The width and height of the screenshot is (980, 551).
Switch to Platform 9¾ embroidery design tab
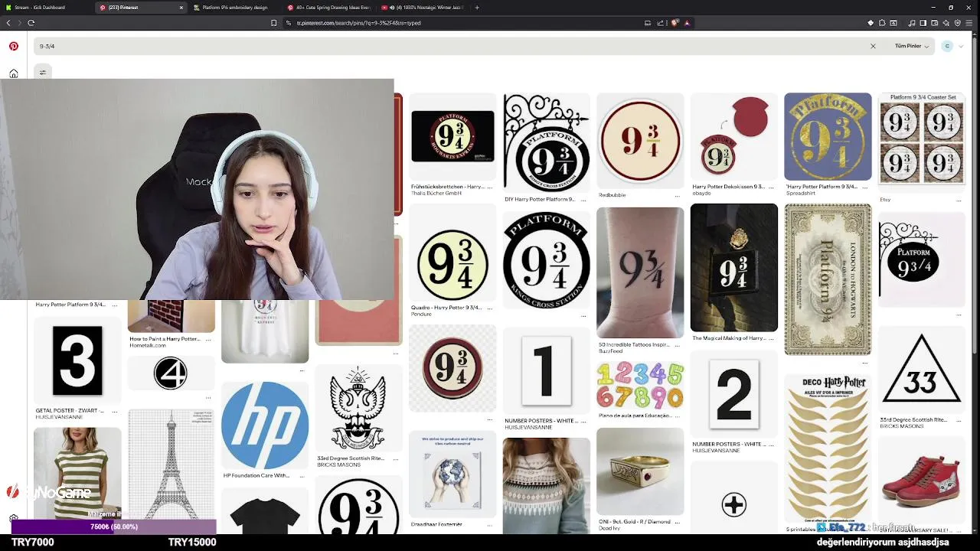point(236,8)
